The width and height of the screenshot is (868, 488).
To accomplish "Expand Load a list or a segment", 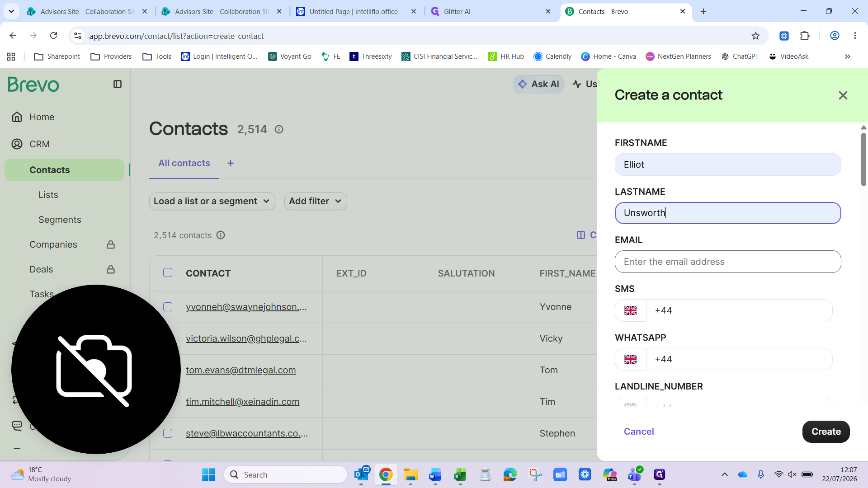I will [212, 201].
